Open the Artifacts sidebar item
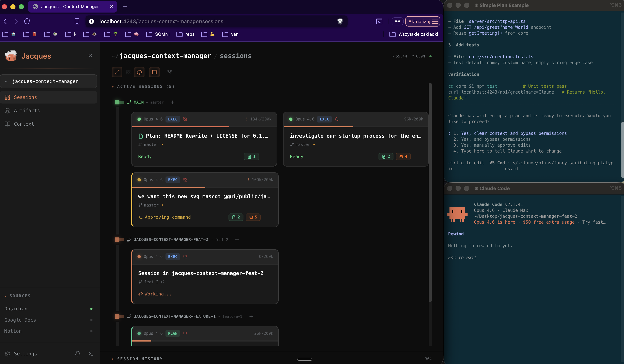 48,111
